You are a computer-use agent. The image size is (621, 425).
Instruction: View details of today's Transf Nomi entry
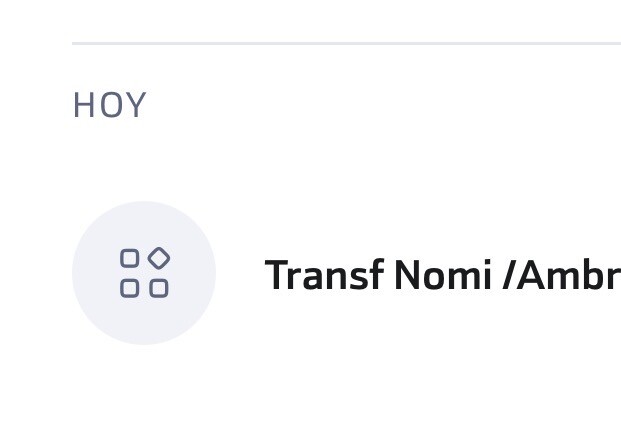click(347, 273)
